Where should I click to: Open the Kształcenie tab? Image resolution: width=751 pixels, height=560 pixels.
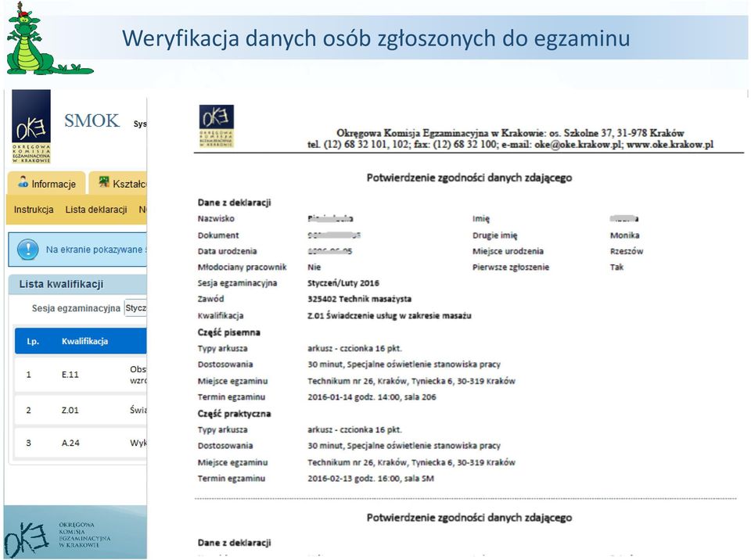(118, 184)
